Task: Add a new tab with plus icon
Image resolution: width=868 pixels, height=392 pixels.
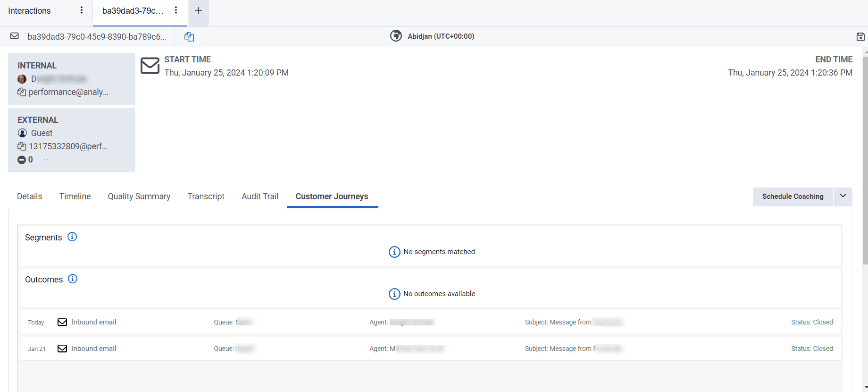Action: (x=199, y=11)
